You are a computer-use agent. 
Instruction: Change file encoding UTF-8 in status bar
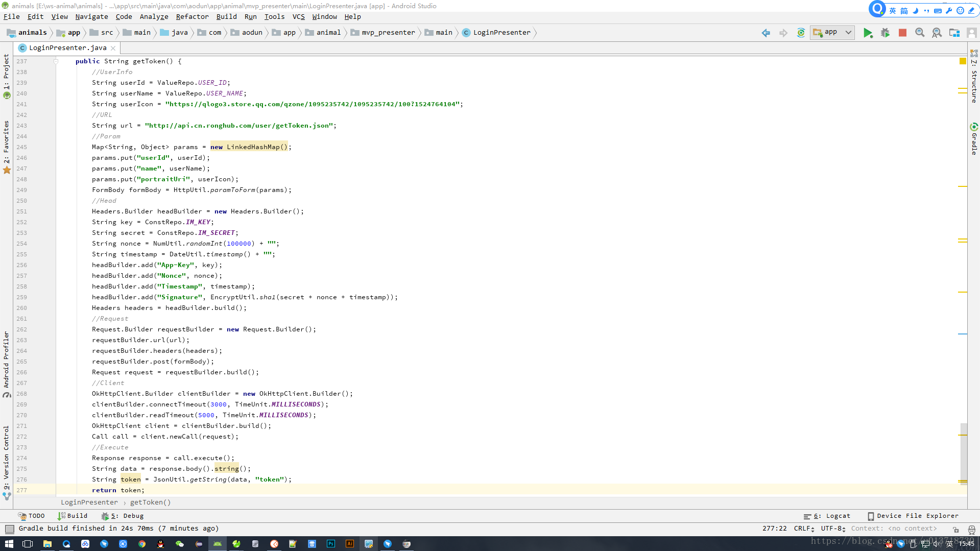point(833,529)
